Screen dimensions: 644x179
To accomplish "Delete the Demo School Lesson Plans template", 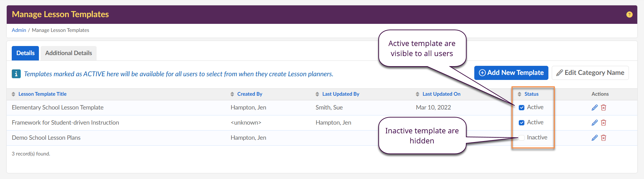I will (x=603, y=138).
